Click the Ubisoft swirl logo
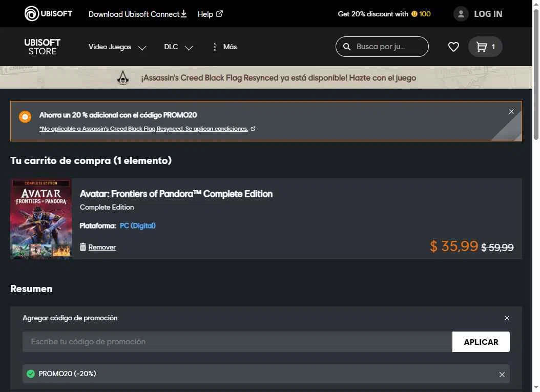Viewport: 540px width, 392px height. [x=32, y=14]
